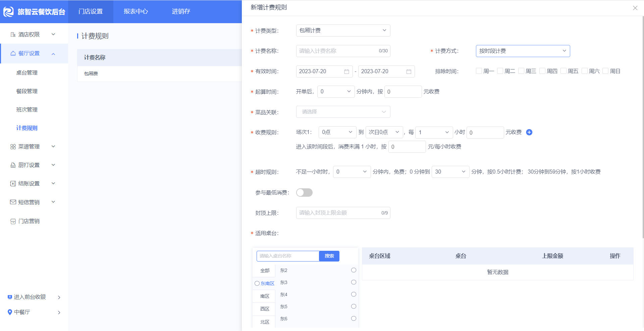Click the 酒店权限 sidebar icon
This screenshot has height=331, width=644.
(13, 35)
